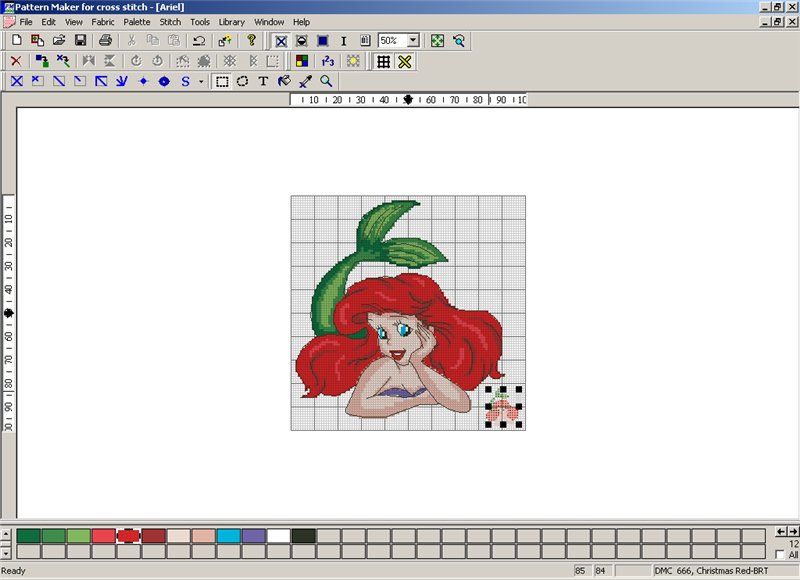Click the palette right arrow button
This screenshot has height=580, width=800.
pyautogui.click(x=792, y=532)
